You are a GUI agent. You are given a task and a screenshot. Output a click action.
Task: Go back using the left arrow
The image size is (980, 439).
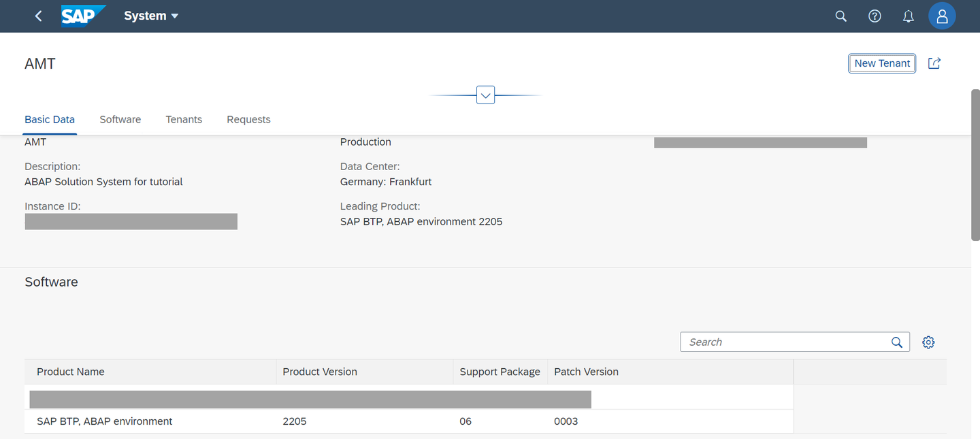(x=38, y=16)
